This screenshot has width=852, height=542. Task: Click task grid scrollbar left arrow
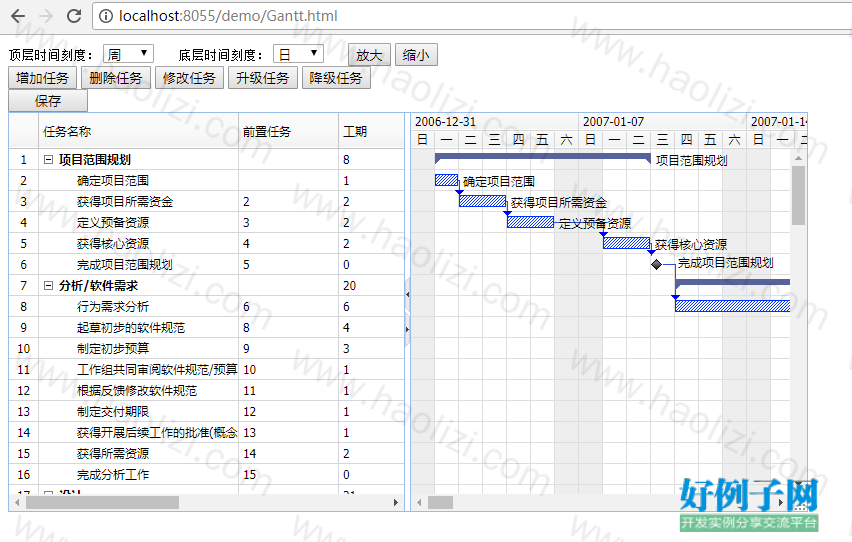17,503
